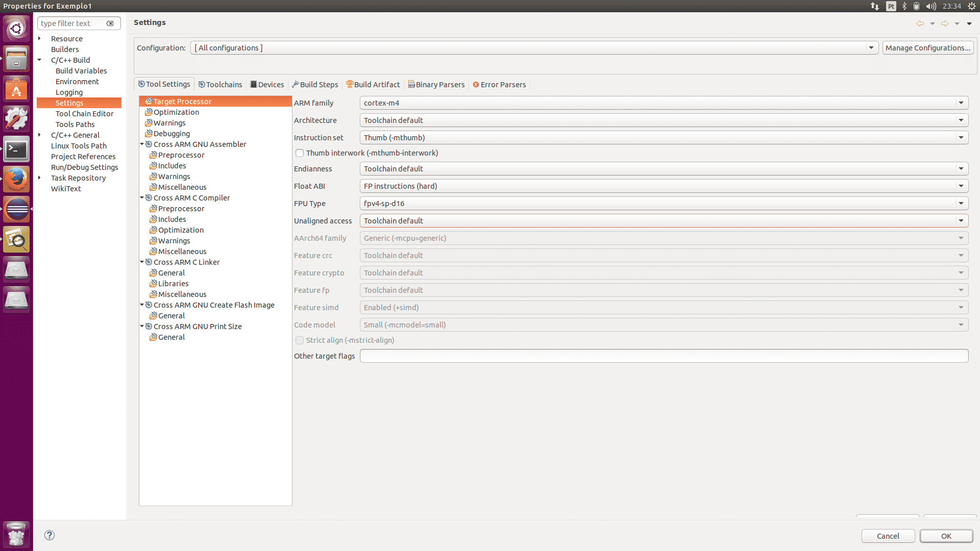Click the Manage Configurations button
Viewport: 980px width, 551px height.
point(927,48)
